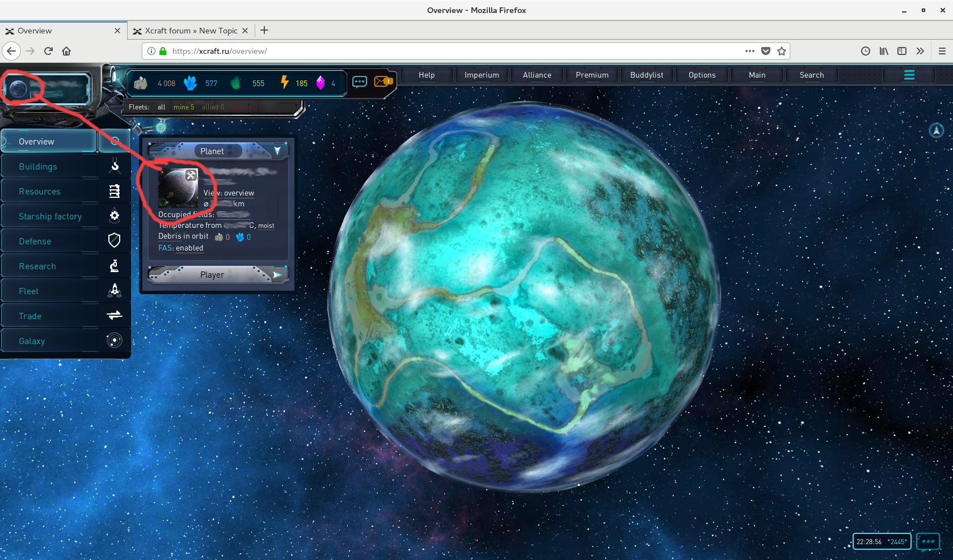Filter fleets by 'all'
This screenshot has width=953, height=560.
(x=162, y=107)
